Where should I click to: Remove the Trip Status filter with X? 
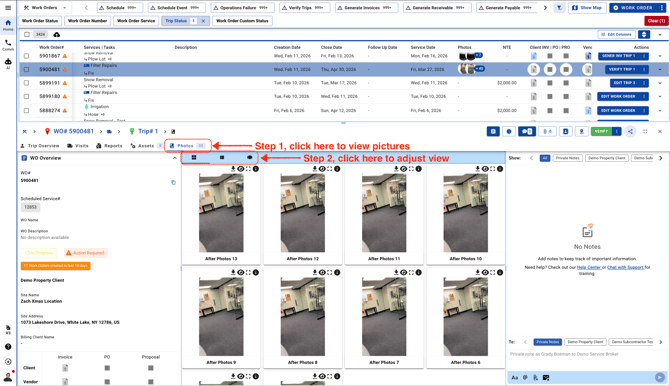203,21
